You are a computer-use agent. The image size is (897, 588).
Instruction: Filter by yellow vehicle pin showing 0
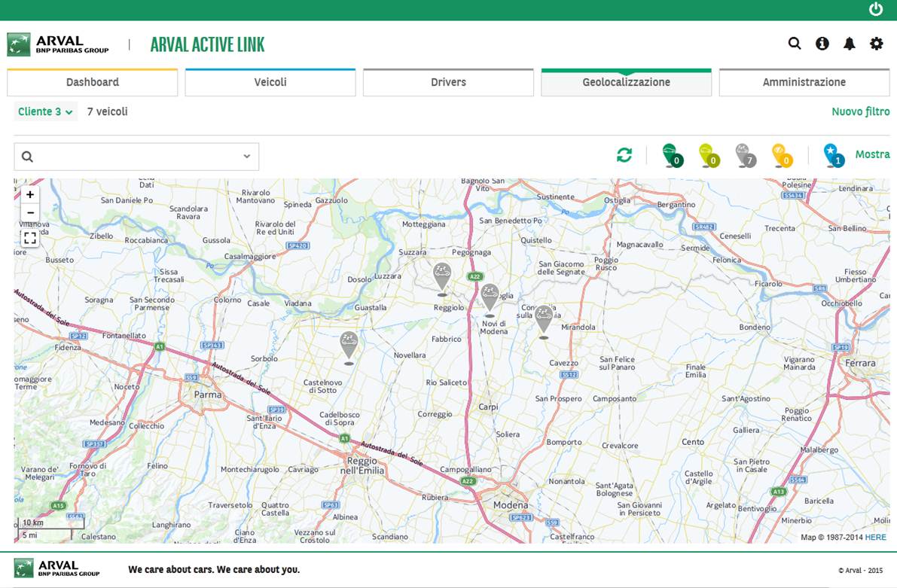[x=782, y=155]
